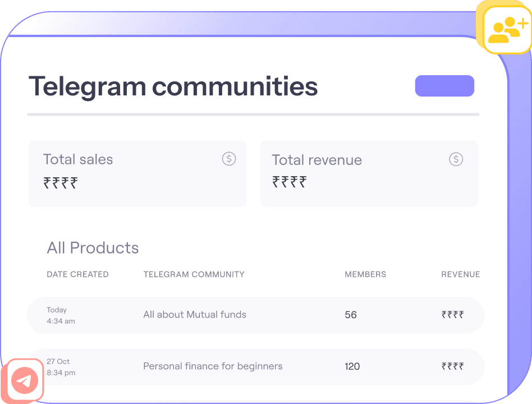Viewport: 532px width, 404px height.
Task: Sort by the DATE CREATED column header
Action: click(x=77, y=274)
